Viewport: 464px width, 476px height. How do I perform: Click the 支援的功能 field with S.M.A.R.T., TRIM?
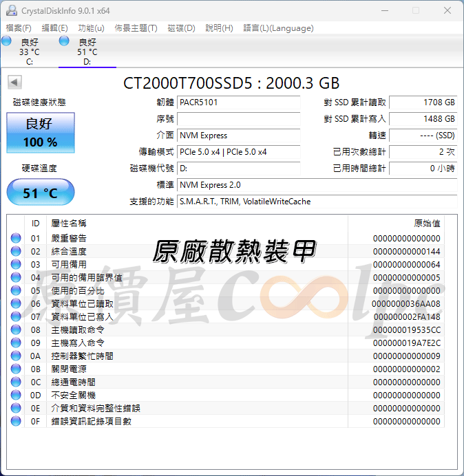317,202
